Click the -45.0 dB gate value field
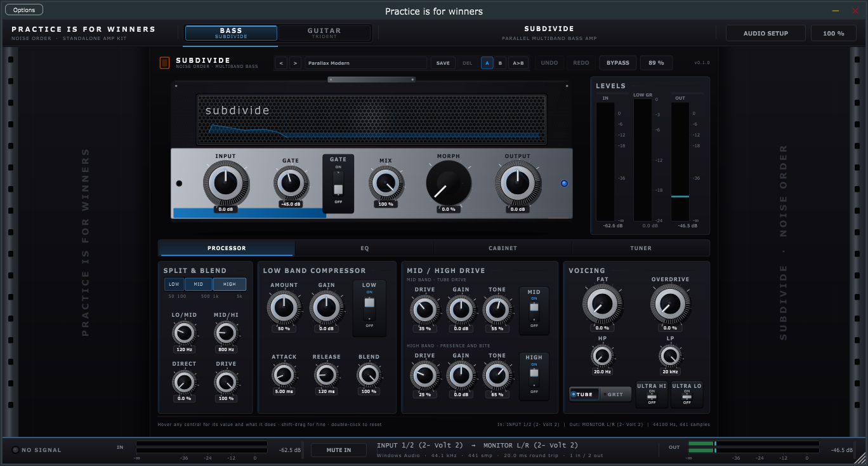 point(291,204)
